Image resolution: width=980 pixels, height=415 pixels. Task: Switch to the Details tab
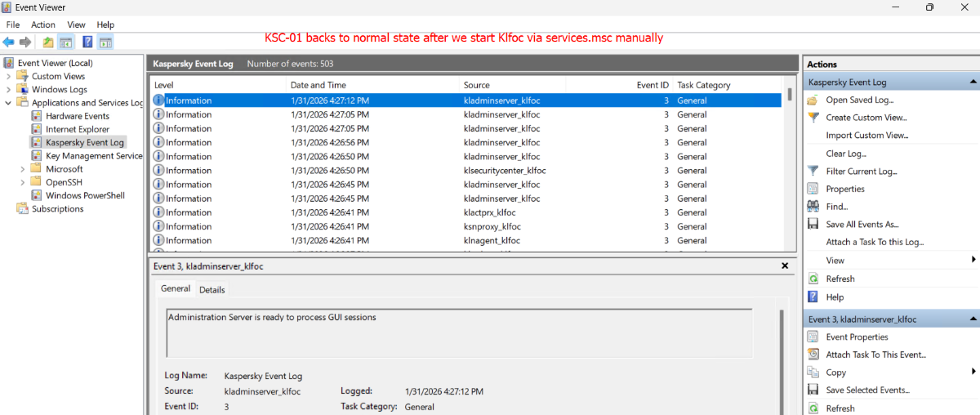click(212, 289)
